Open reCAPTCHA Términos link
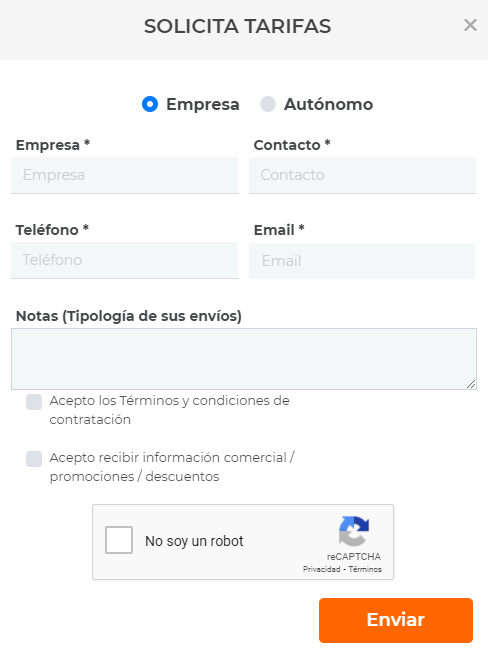This screenshot has height=665, width=488. (365, 569)
